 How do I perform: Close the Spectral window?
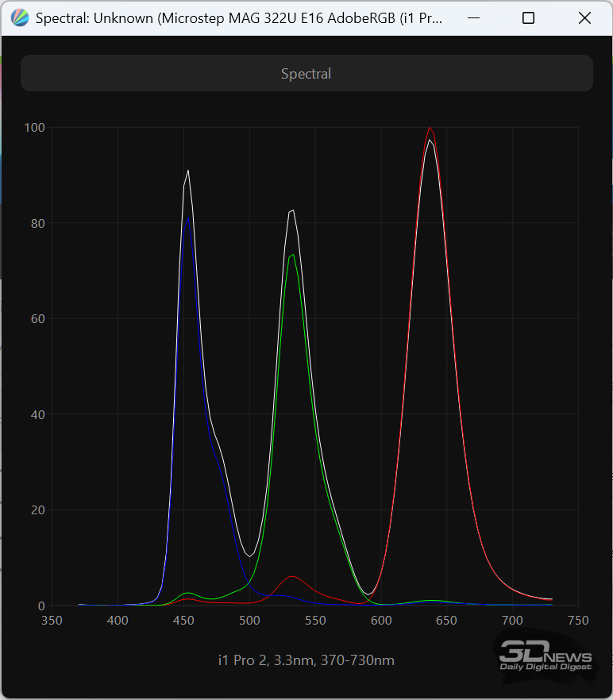584,18
